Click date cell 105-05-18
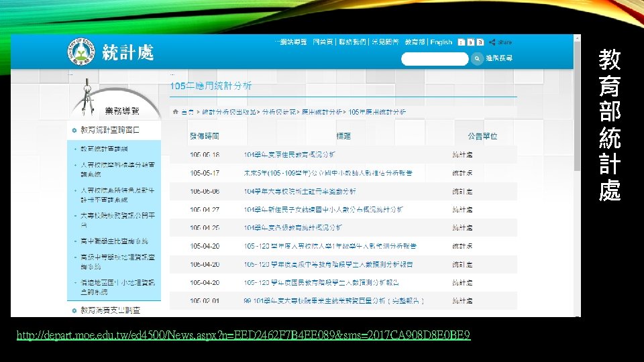The width and height of the screenshot is (644, 362). (205, 155)
